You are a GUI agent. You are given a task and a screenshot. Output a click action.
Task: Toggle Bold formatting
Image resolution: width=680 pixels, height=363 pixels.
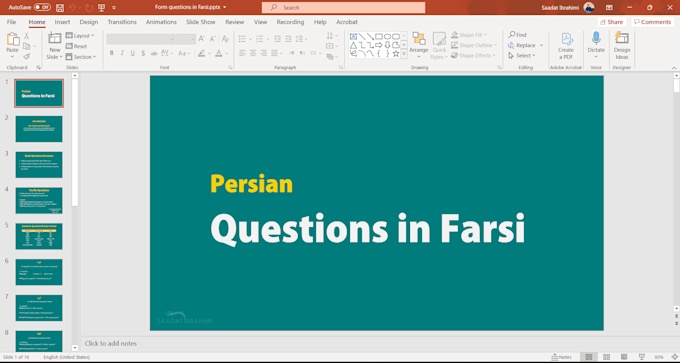(x=111, y=53)
